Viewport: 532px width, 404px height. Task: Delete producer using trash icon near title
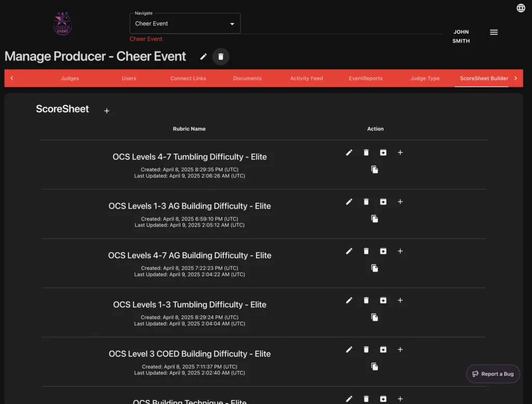(x=221, y=57)
